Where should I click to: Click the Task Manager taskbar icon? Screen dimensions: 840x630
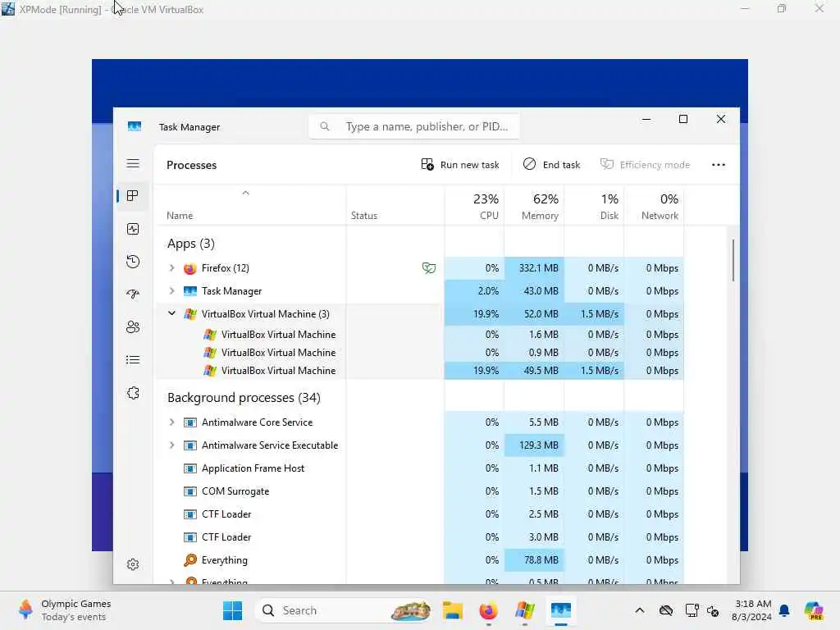[561, 610]
